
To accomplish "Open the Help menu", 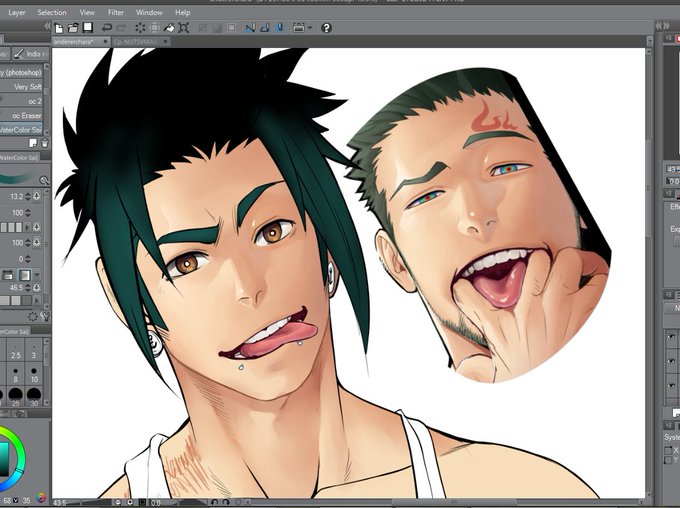I will (183, 13).
